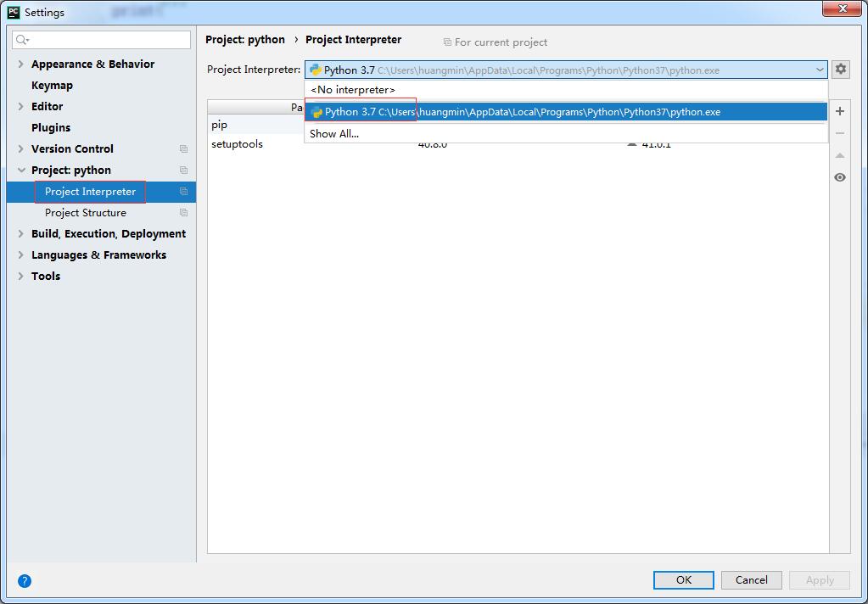Click copy icon beside Project Interpreter
Image resolution: width=868 pixels, height=604 pixels.
tap(183, 192)
